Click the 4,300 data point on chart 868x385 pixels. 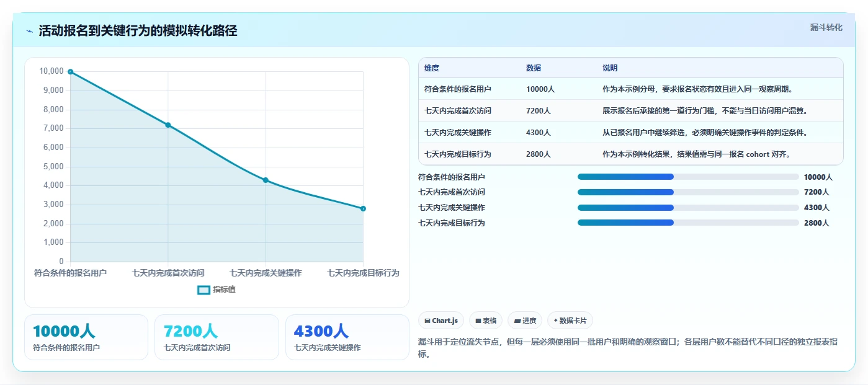coord(266,180)
